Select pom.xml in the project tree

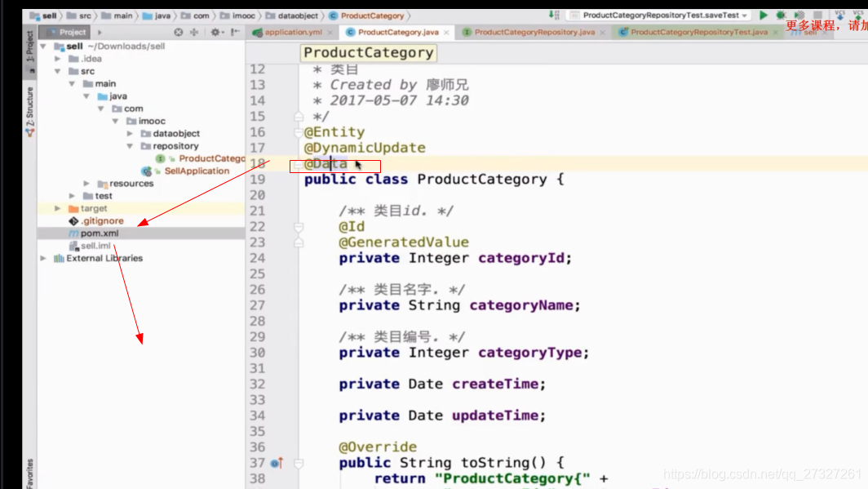point(100,233)
